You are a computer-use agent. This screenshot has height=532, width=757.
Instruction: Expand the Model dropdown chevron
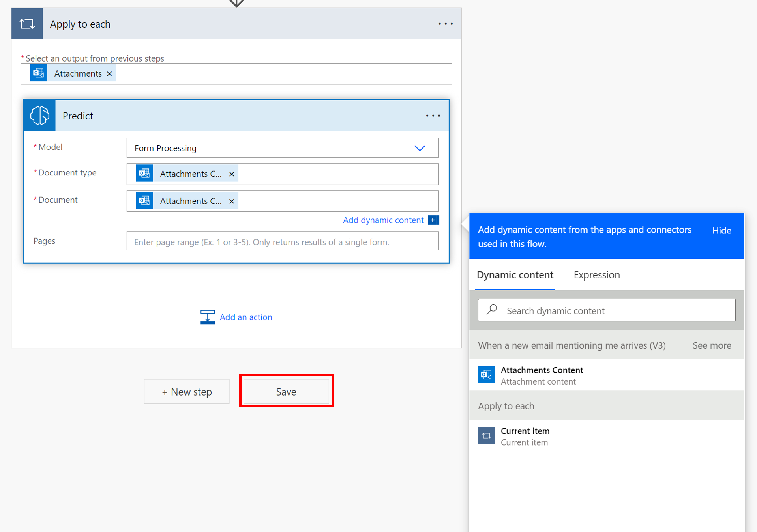(x=420, y=148)
